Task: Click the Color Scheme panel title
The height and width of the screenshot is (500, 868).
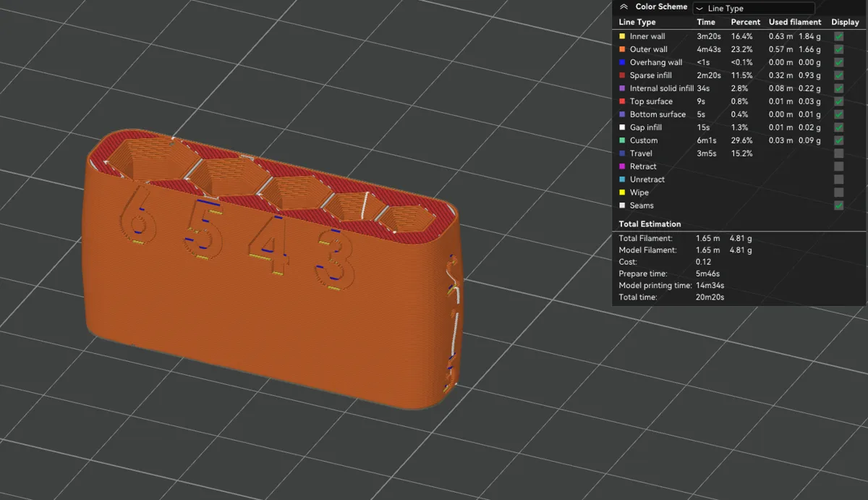Action: point(661,7)
